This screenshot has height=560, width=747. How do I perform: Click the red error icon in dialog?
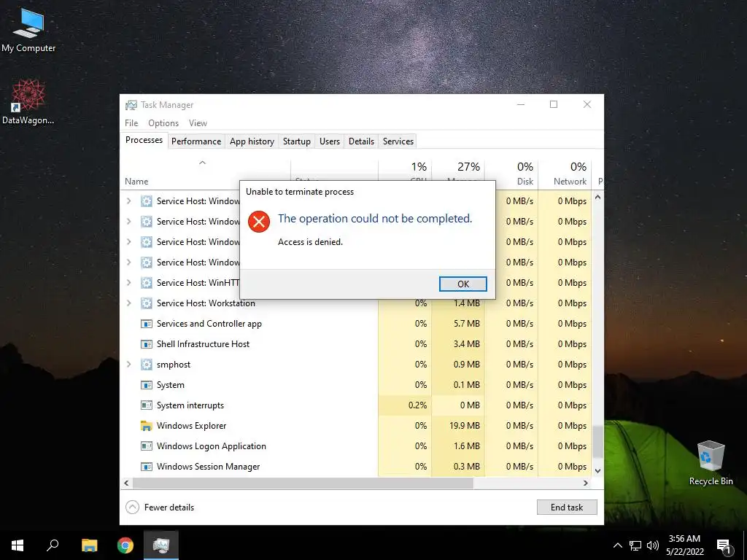[x=259, y=222]
